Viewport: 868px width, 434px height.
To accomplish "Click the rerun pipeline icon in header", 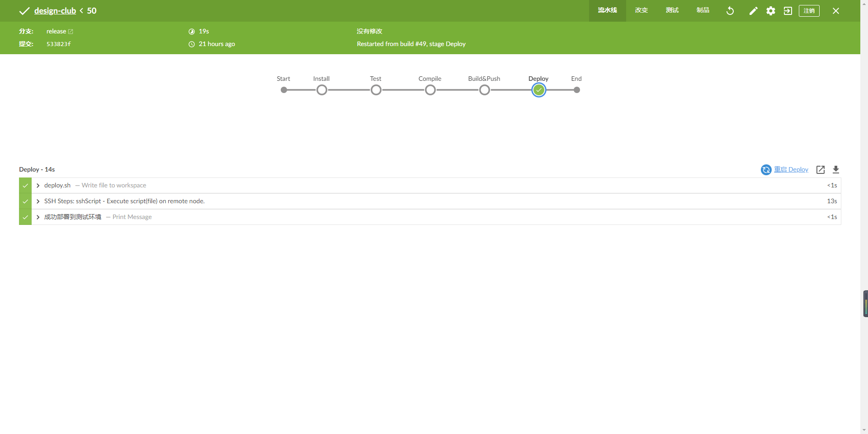I will (730, 11).
